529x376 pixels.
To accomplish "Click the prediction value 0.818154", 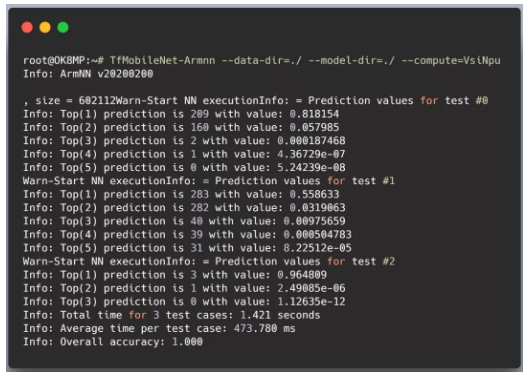I will coord(314,114).
